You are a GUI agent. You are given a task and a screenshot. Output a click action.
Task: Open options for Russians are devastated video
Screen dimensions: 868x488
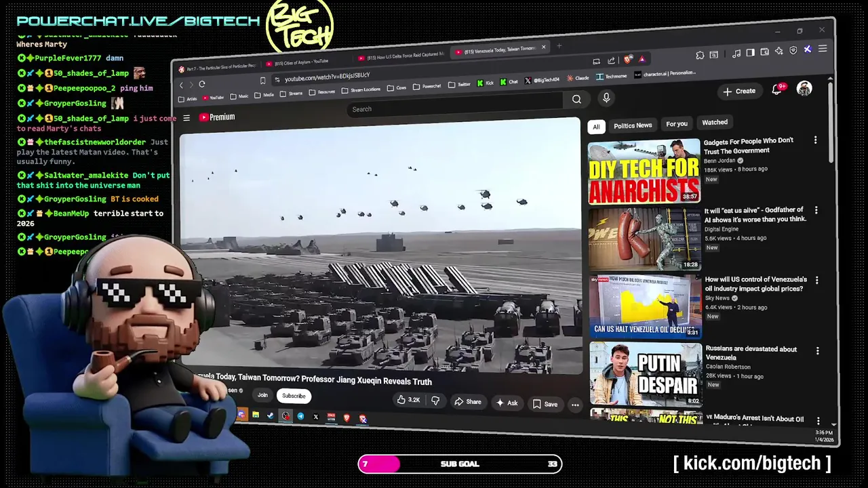(x=817, y=350)
